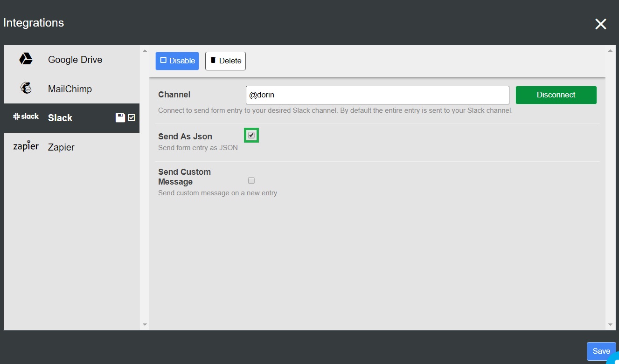Click the floppy disk saved icon on Slack
The width and height of the screenshot is (619, 364).
click(120, 117)
